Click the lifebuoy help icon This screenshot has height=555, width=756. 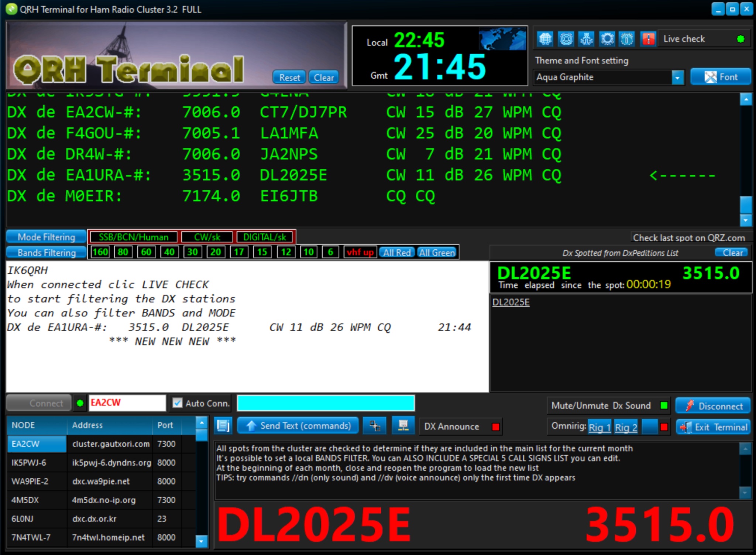(x=566, y=39)
